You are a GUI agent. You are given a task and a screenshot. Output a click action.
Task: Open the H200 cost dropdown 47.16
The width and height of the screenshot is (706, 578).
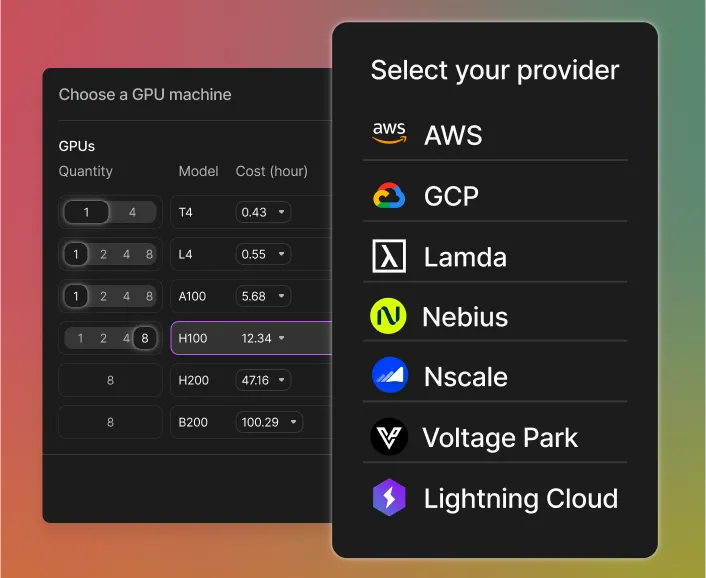coord(263,380)
